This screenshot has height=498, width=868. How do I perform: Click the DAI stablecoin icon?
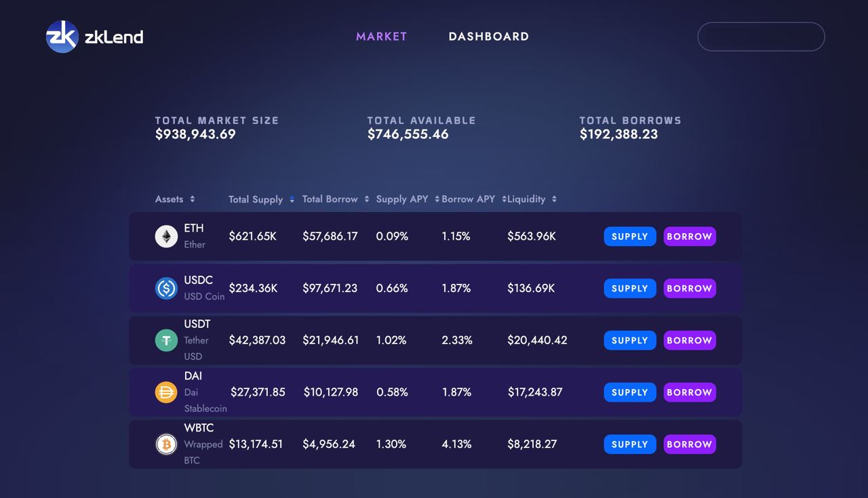point(166,392)
